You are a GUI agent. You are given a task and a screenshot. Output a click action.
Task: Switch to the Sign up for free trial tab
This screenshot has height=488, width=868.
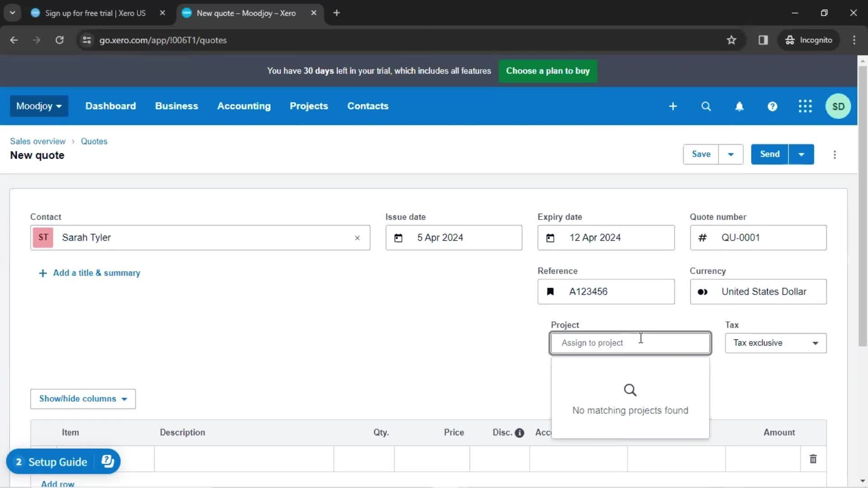[x=95, y=13]
